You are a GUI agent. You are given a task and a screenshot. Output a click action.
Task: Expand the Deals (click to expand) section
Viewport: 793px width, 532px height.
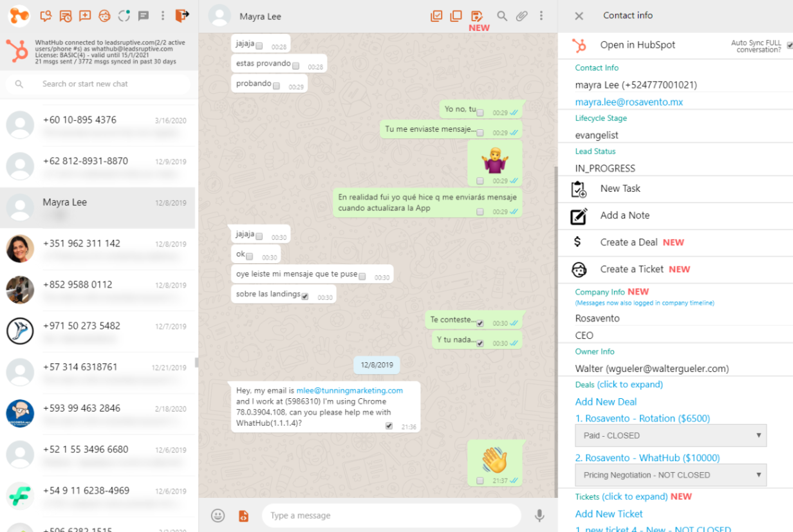coord(619,385)
